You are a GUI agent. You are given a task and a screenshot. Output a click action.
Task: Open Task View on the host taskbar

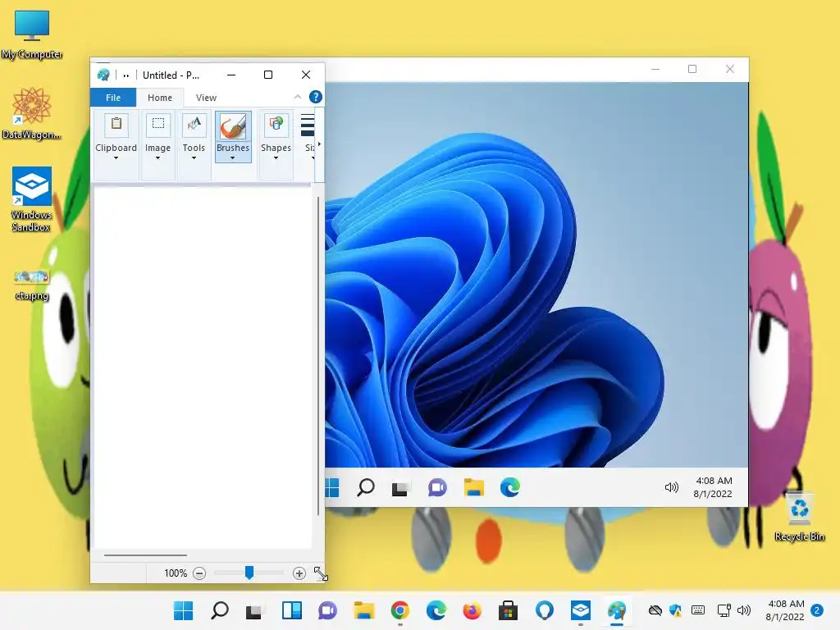[255, 610]
